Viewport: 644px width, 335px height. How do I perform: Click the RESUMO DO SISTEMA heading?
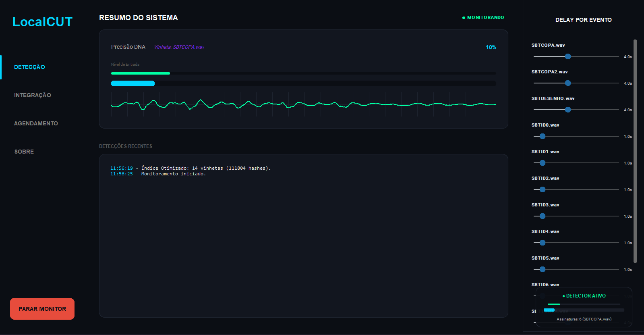click(139, 18)
